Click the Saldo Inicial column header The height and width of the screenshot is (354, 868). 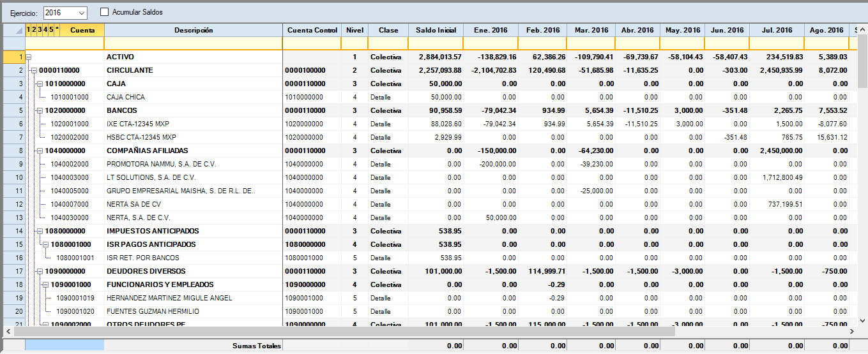436,30
